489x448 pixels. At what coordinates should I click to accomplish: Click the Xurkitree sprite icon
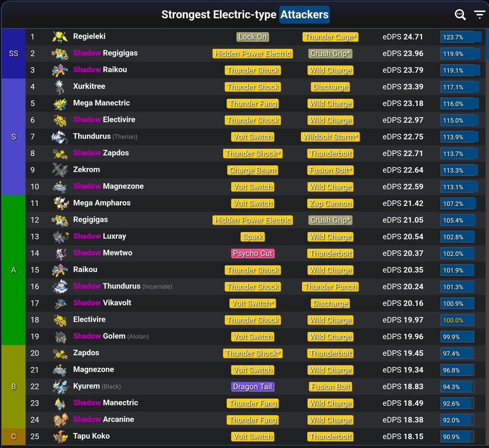[x=60, y=86]
